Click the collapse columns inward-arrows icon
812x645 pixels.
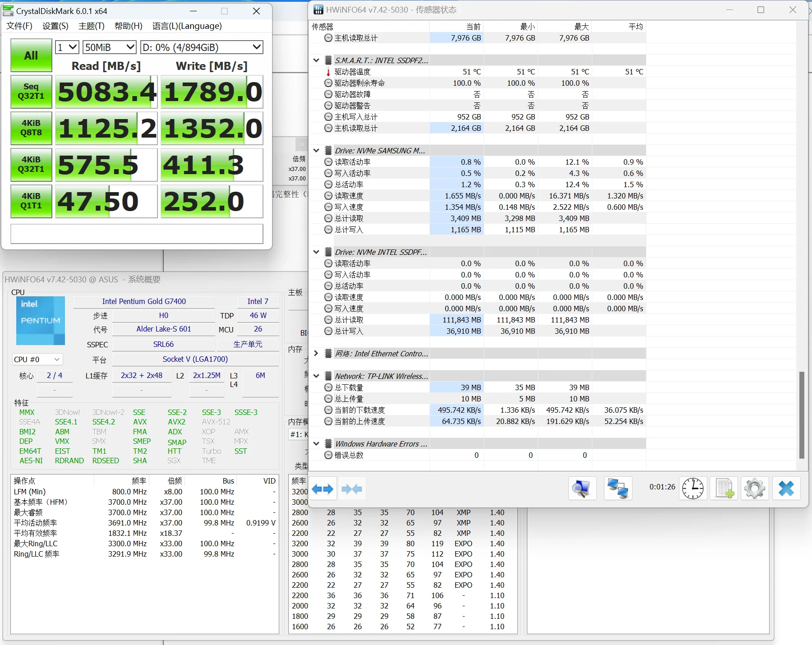[x=352, y=489]
